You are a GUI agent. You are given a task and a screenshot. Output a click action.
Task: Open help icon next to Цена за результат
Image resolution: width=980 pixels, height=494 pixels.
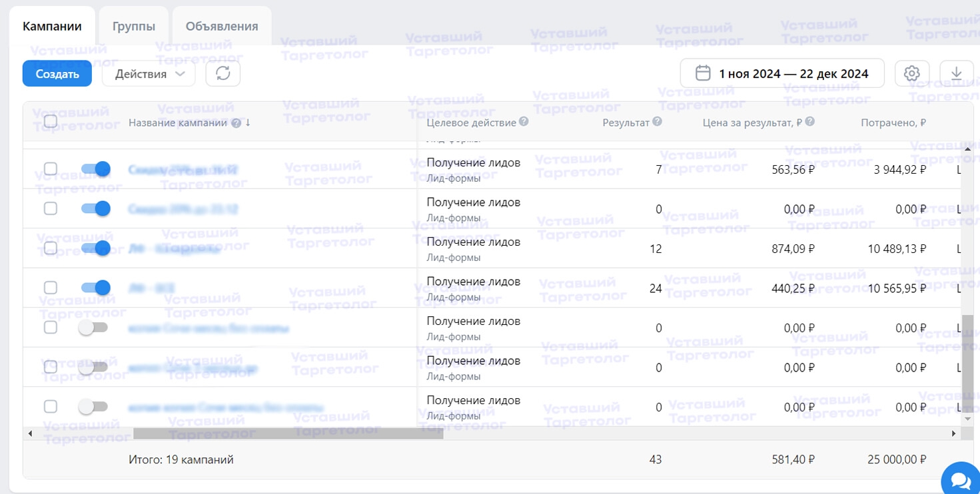tap(809, 122)
